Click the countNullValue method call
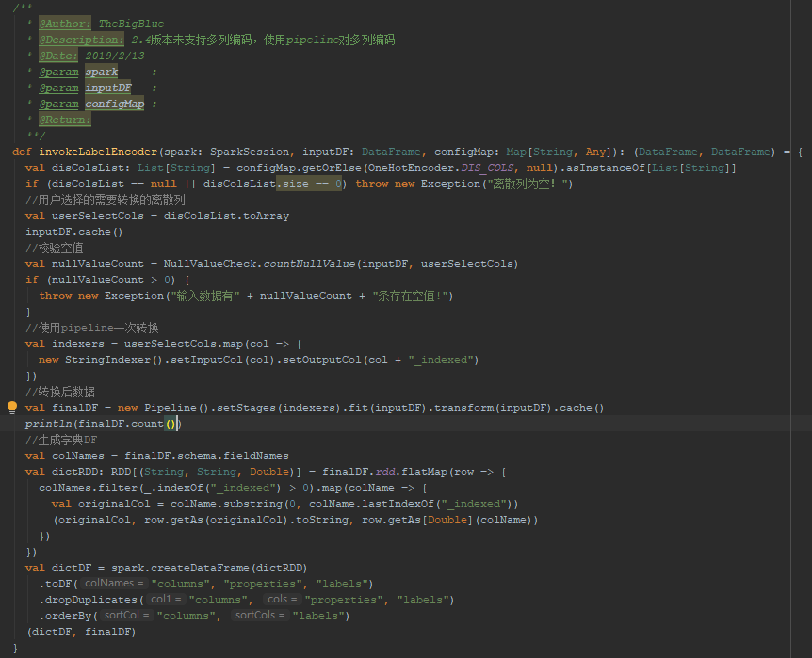The width and height of the screenshot is (812, 658). pos(309,264)
